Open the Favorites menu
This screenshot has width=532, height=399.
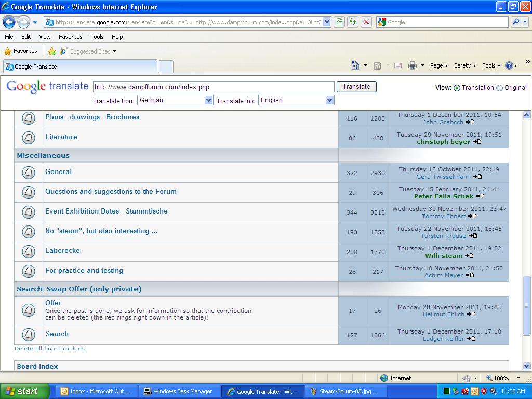click(x=71, y=37)
